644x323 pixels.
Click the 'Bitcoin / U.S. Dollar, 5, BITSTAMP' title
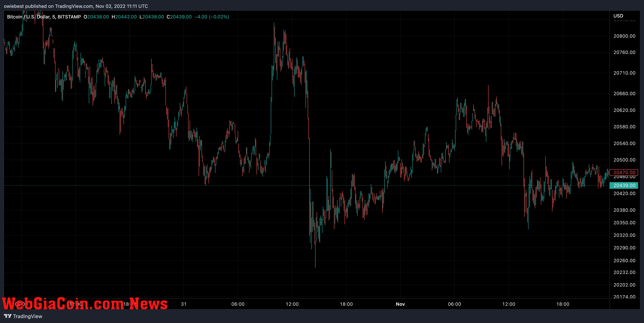click(x=44, y=17)
